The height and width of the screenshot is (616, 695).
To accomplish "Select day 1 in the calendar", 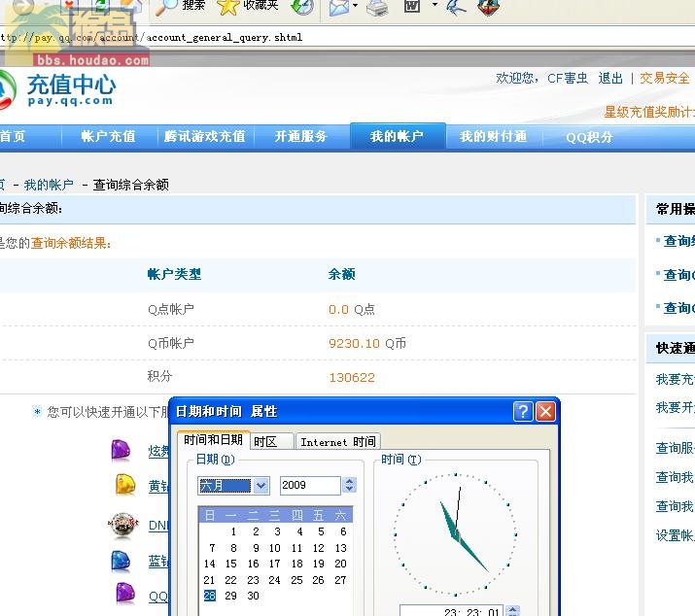I will 233,531.
